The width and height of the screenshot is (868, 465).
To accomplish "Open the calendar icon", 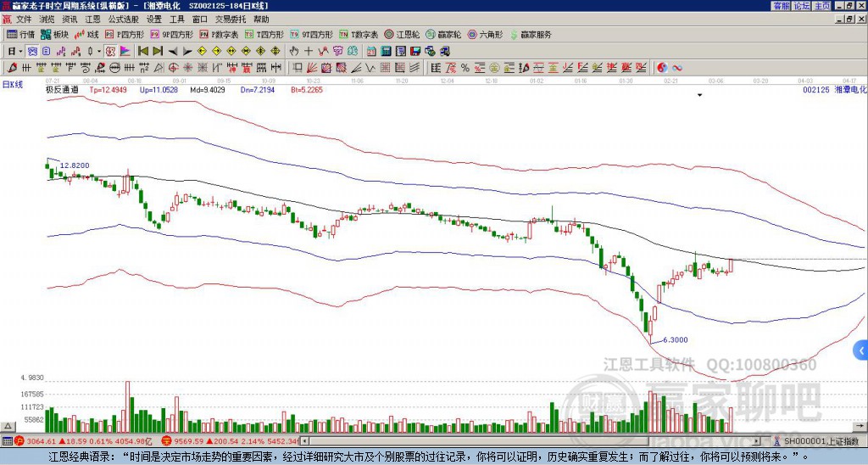I will [x=371, y=52].
